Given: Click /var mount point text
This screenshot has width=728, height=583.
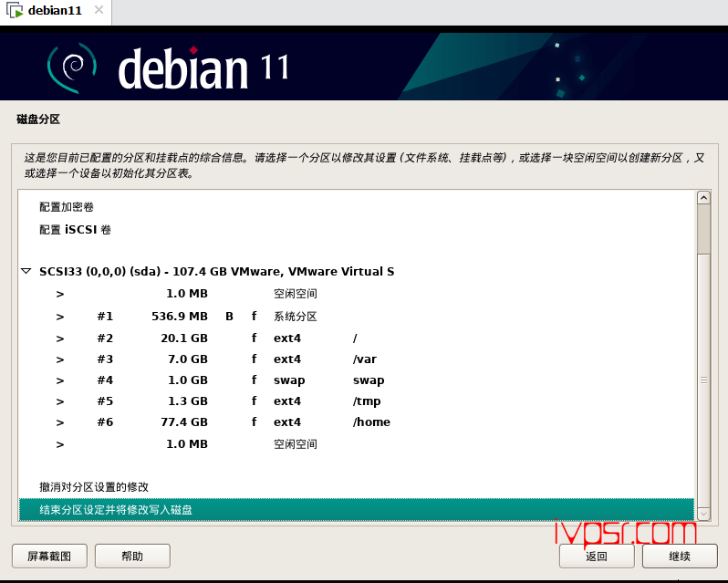Looking at the screenshot, I should [365, 359].
